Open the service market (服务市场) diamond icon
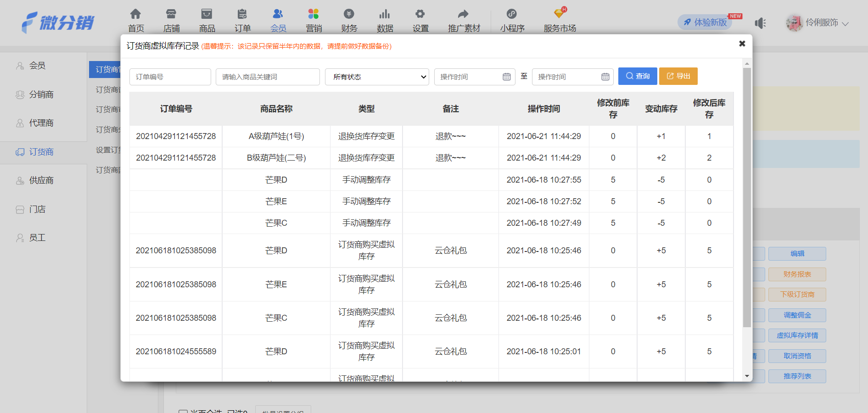The height and width of the screenshot is (413, 868). point(559,14)
